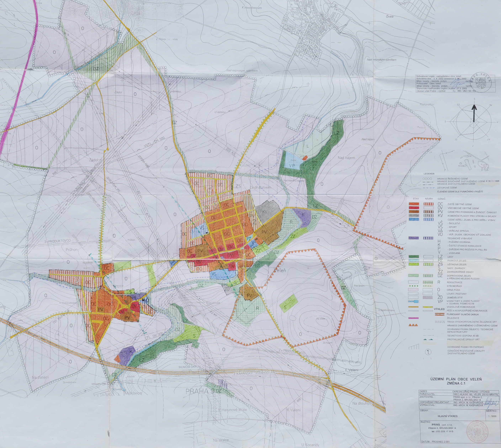Click the Praha 9 label on the map
Viewport: 501px width, 448px height.
point(200,391)
